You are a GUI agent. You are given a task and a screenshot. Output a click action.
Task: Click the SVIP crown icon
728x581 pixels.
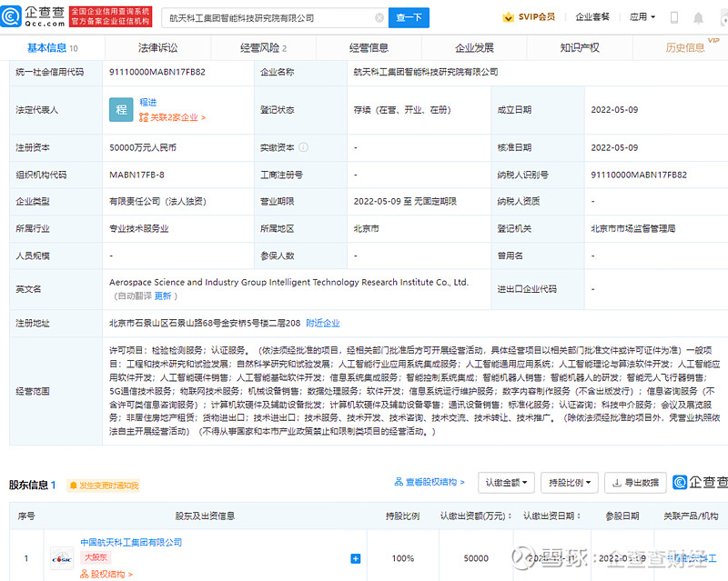(509, 17)
